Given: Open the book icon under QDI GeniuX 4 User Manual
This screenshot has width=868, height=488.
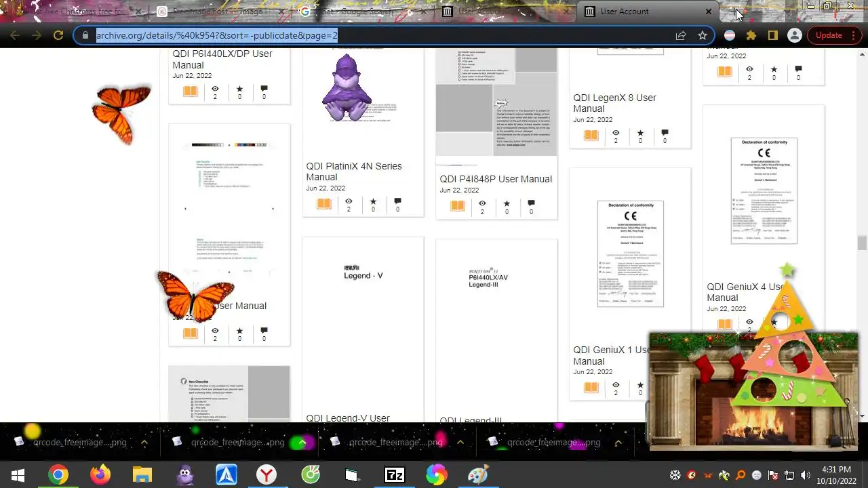Looking at the screenshot, I should [x=725, y=324].
